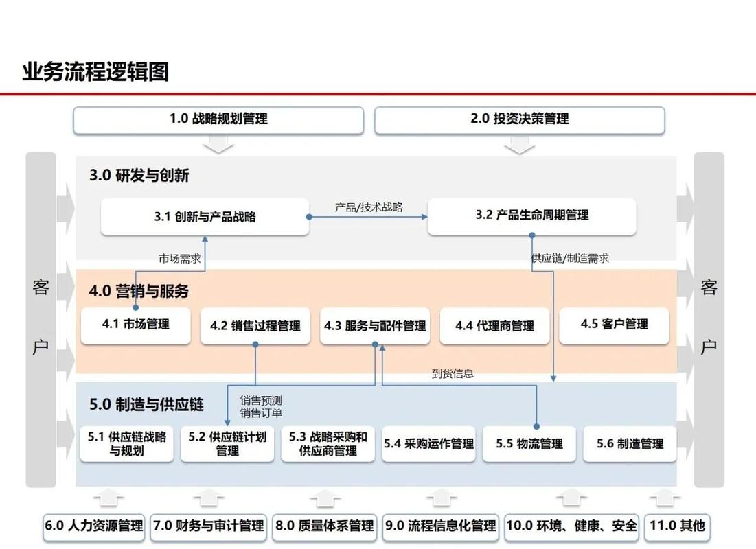Select the 5.2 供应链计划管理 box
Viewport: 756px width, 549px height.
coord(227,444)
